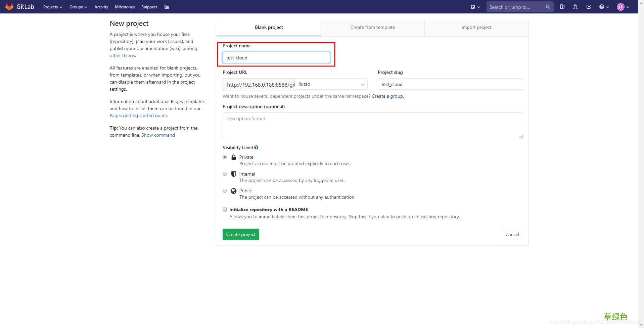Click the lock icon beside Private
This screenshot has height=328, width=644.
(234, 157)
